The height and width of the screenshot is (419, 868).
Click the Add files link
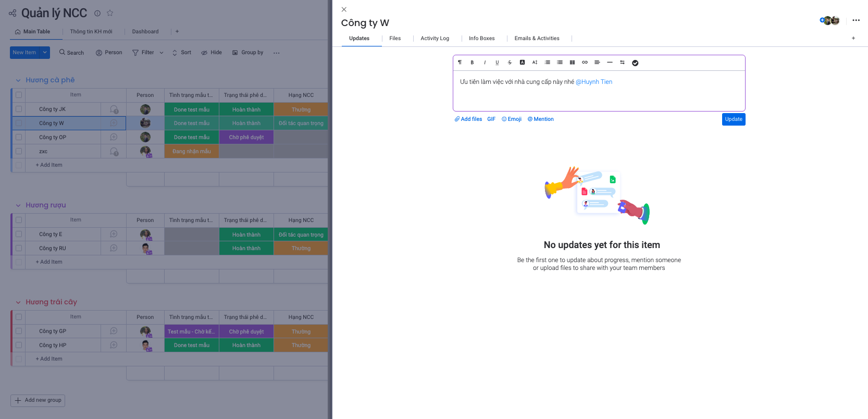(x=468, y=119)
